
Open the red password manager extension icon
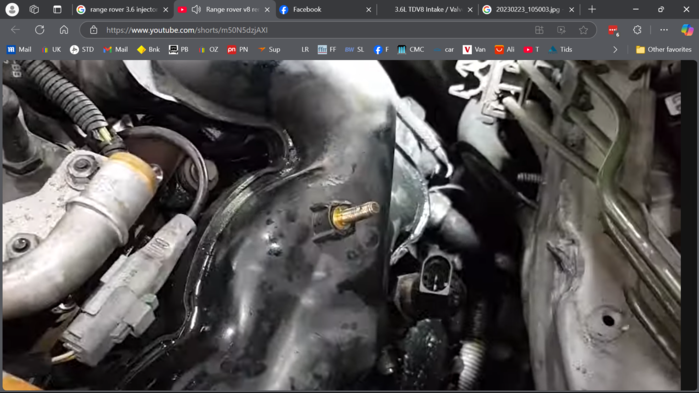613,30
